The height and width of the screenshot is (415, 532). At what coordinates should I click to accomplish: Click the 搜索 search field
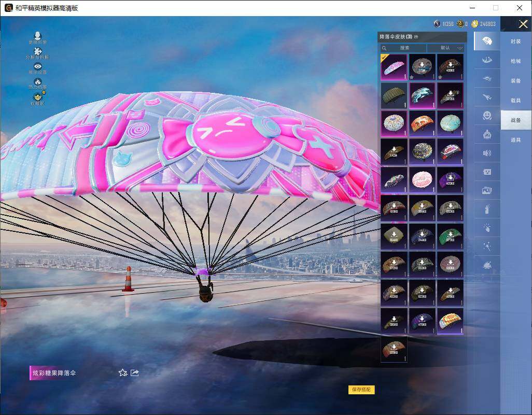(x=403, y=48)
